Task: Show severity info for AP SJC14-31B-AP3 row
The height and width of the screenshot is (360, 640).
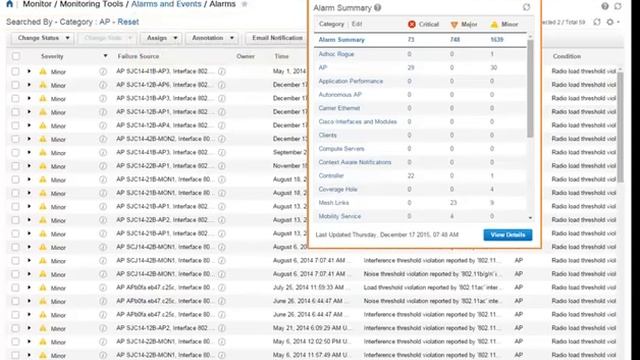Action: (103, 98)
